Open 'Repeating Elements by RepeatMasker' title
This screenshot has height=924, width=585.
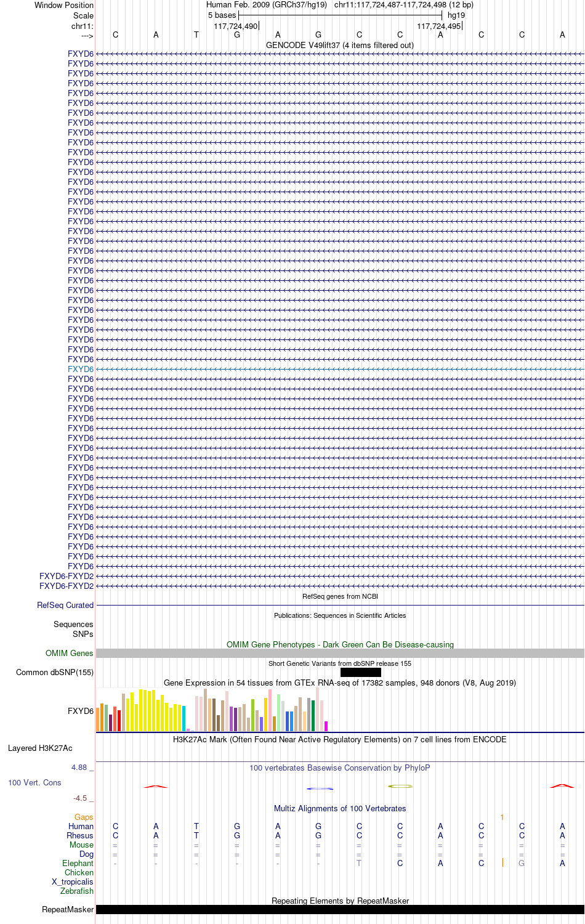coord(340,901)
